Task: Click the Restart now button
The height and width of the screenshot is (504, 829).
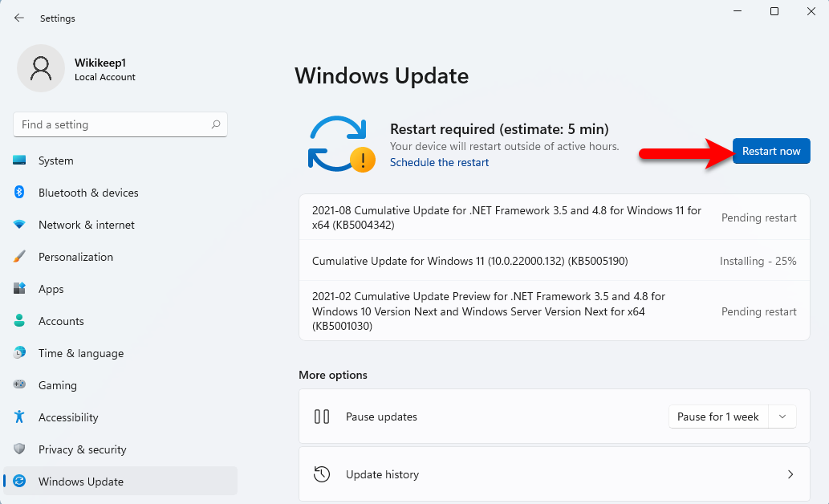Action: 771,151
